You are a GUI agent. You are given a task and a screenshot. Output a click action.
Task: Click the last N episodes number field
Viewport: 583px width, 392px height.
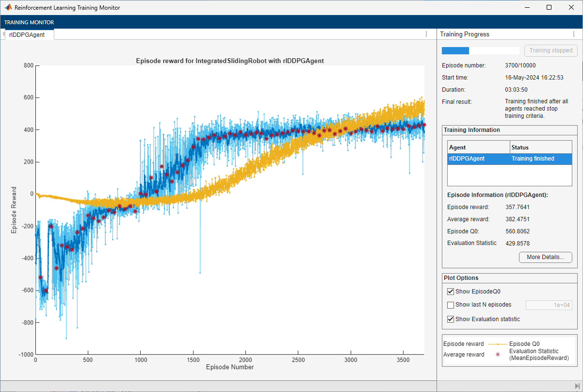point(549,305)
